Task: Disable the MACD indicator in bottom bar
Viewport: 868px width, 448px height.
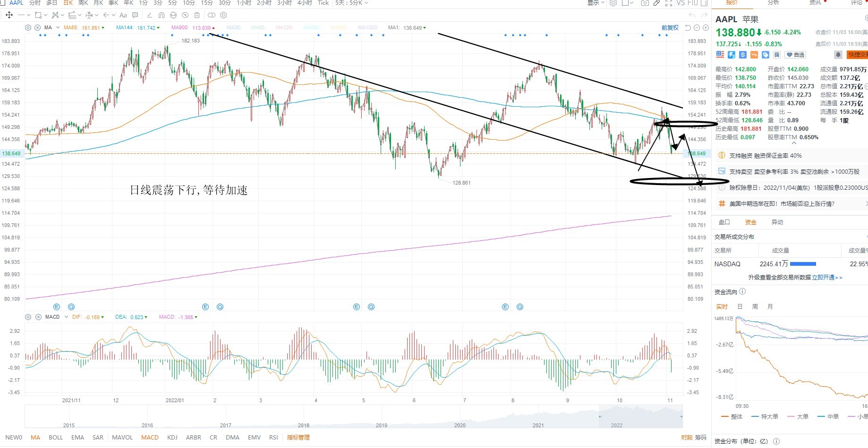Action: 150,438
